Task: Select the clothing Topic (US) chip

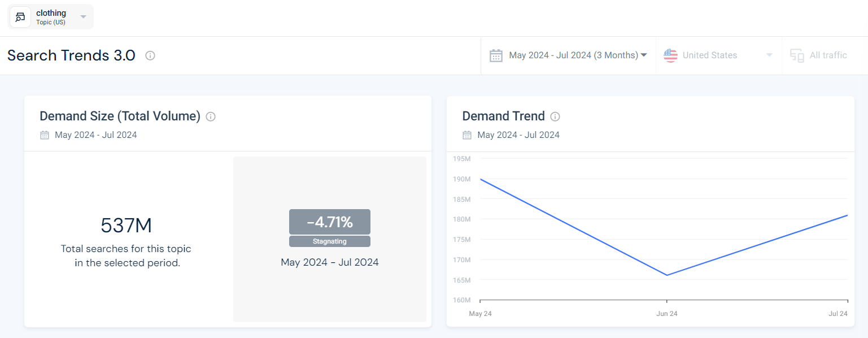Action: pyautogui.click(x=51, y=17)
